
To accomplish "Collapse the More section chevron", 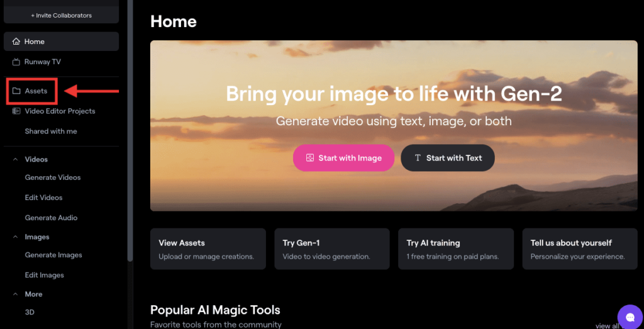I will click(16, 294).
